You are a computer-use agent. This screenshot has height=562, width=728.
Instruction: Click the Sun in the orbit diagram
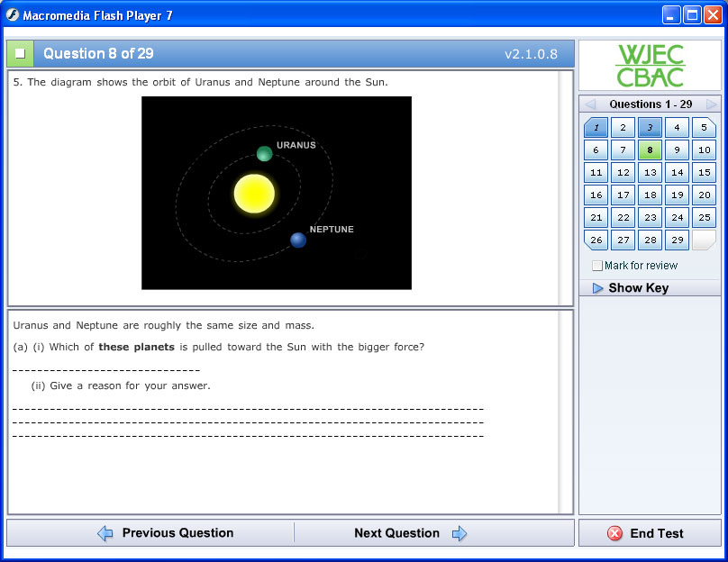tap(254, 194)
